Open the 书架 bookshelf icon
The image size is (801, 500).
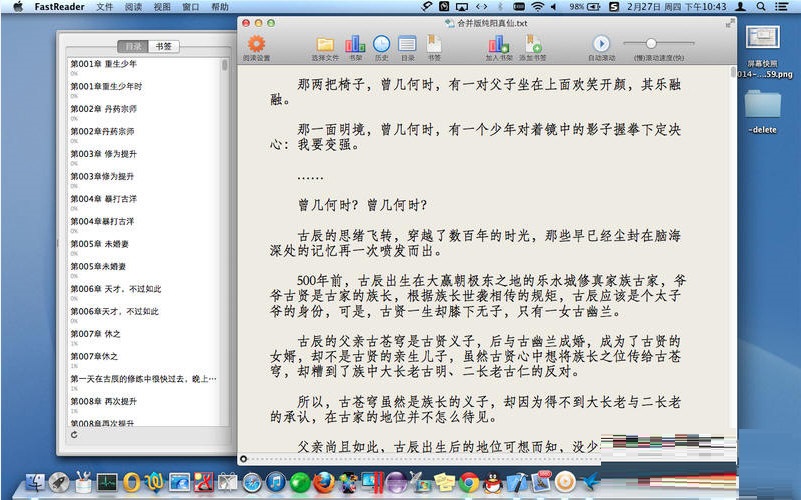coord(355,44)
